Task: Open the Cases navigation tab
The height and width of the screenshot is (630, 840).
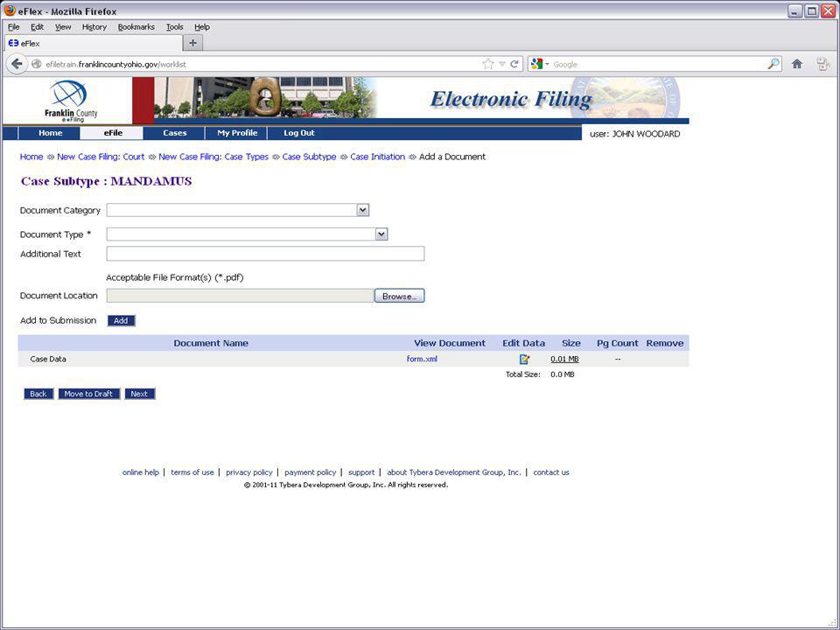Action: point(175,133)
